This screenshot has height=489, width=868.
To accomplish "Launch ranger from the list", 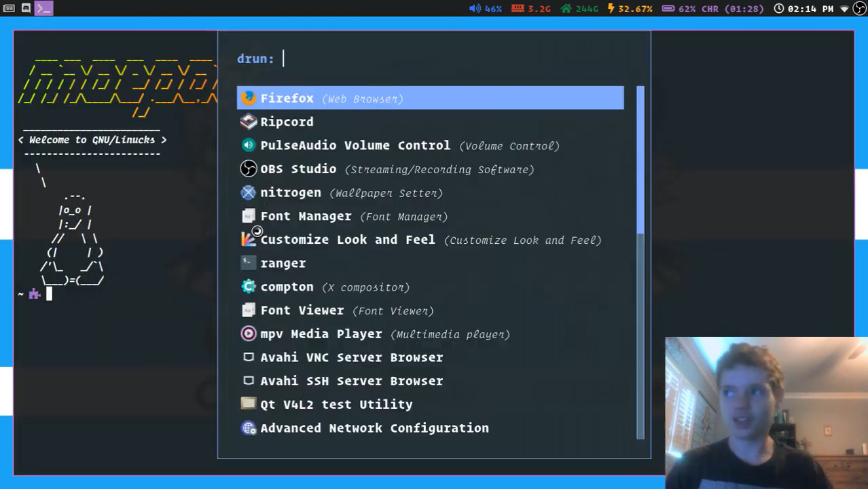I will click(283, 264).
